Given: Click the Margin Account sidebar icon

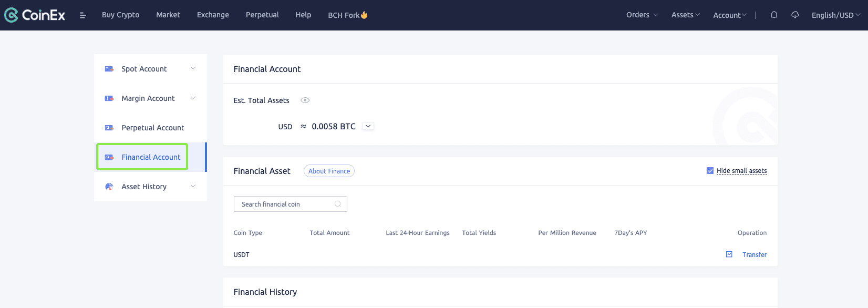Looking at the screenshot, I should (x=109, y=98).
